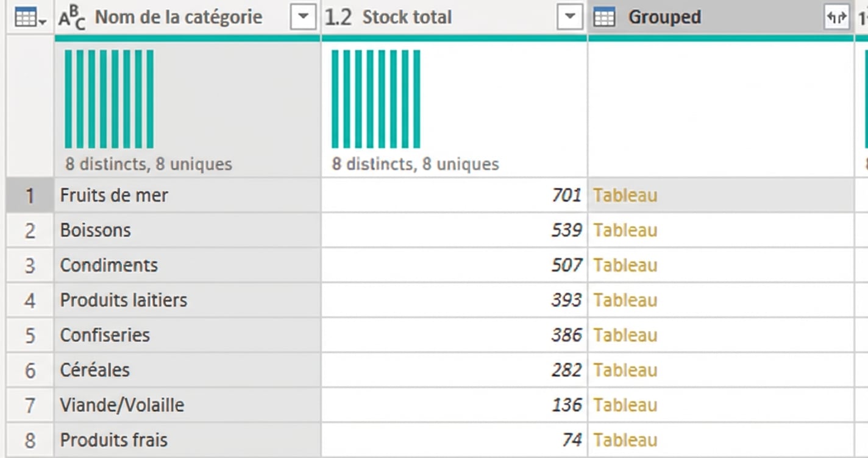Click the distinct count text under Nom de la catégorie
868x458 pixels.
149,164
